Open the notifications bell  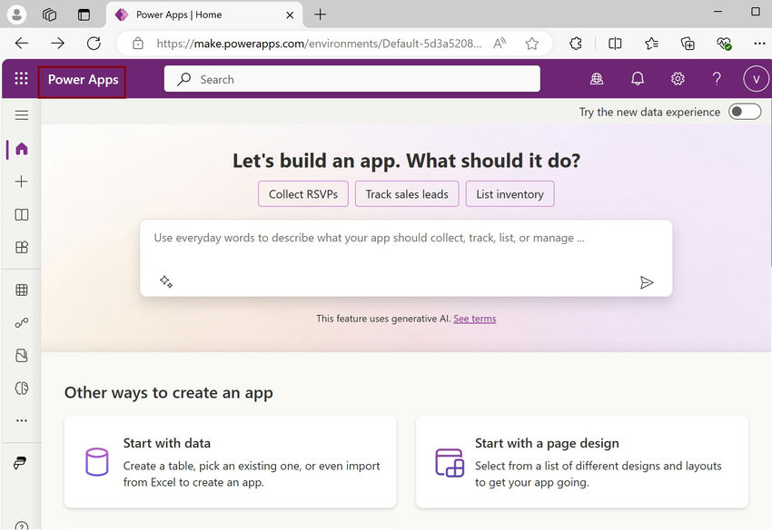(638, 78)
